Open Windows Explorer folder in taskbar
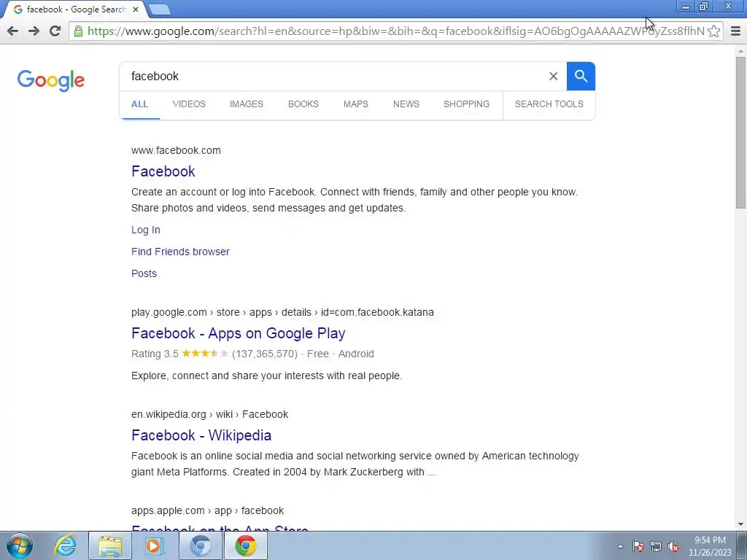This screenshot has width=747, height=560. click(110, 545)
